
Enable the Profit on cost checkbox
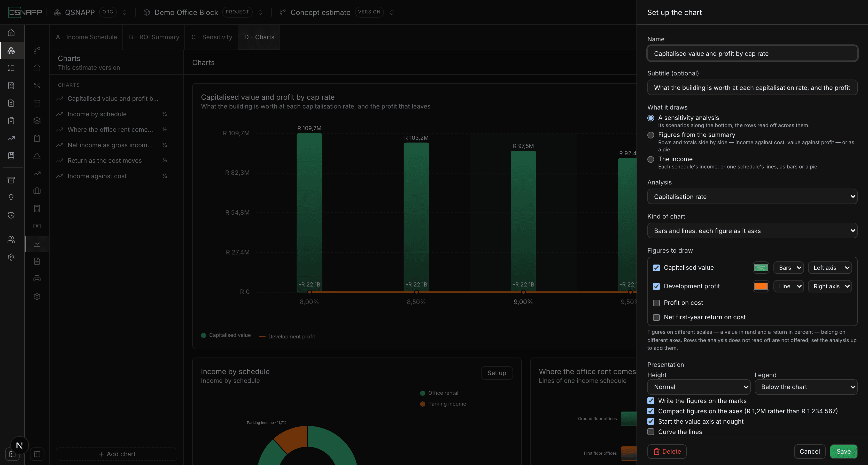coord(656,303)
